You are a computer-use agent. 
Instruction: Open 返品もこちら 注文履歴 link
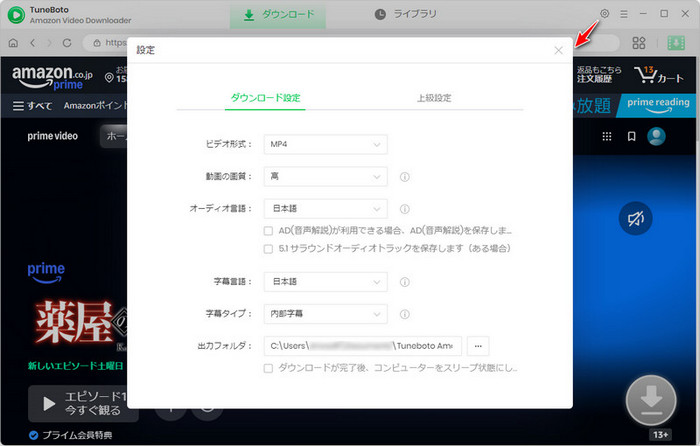(x=599, y=75)
